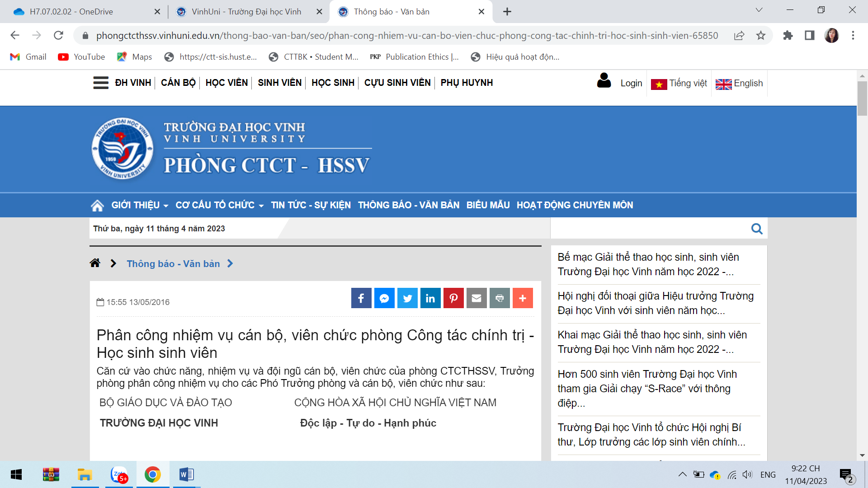Expand CƠ CẤU TỔ CHỨC dropdown
This screenshot has width=868, height=488.
[x=220, y=205]
